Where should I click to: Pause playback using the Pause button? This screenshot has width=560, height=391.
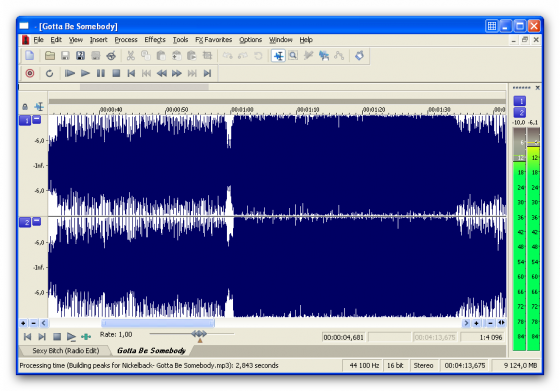pyautogui.click(x=101, y=74)
